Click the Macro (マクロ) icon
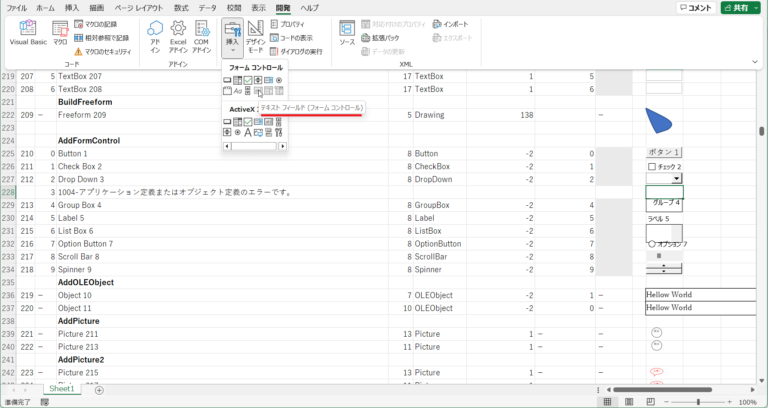 point(61,35)
